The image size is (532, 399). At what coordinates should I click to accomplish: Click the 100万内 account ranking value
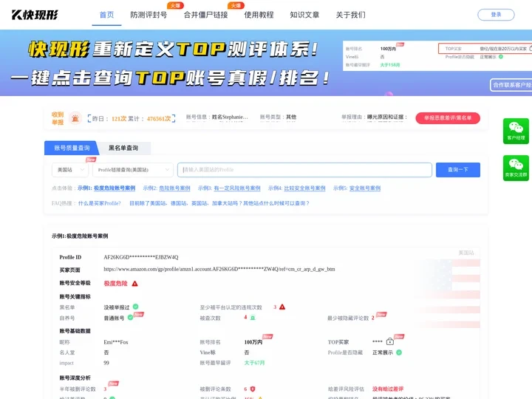(x=253, y=342)
